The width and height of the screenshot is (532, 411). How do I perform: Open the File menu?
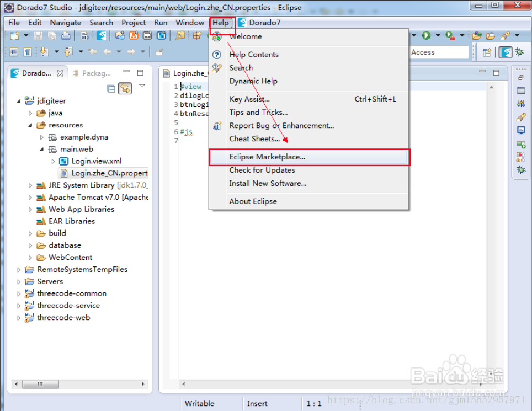click(x=14, y=23)
